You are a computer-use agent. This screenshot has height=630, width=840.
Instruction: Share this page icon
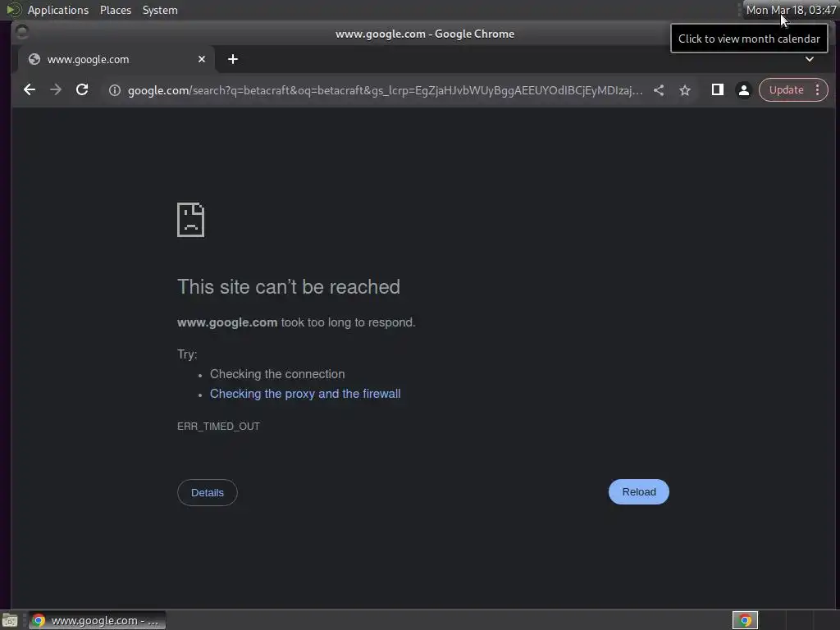[x=659, y=90]
